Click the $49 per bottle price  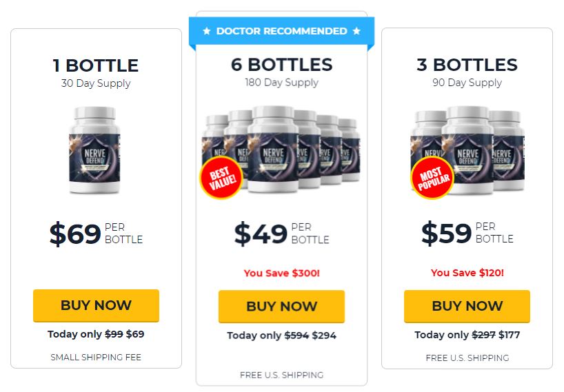click(x=281, y=234)
